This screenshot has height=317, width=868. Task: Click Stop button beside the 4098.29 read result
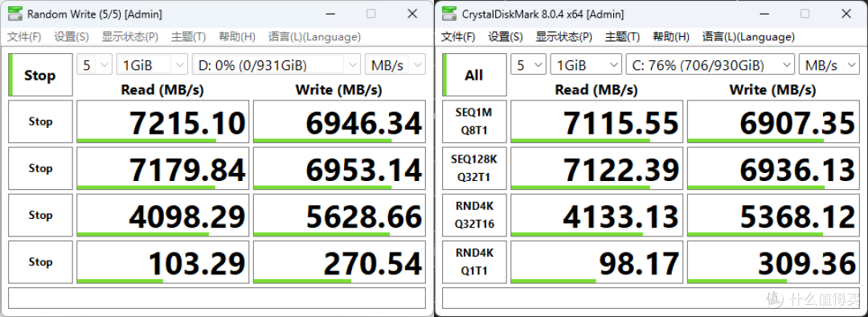40,215
